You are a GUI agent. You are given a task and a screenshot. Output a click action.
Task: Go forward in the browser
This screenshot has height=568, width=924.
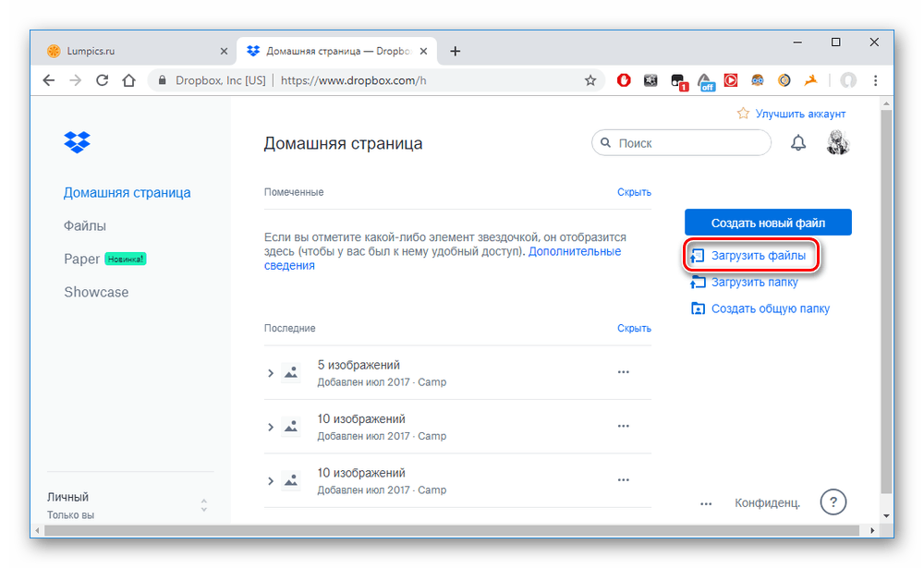[x=76, y=80]
